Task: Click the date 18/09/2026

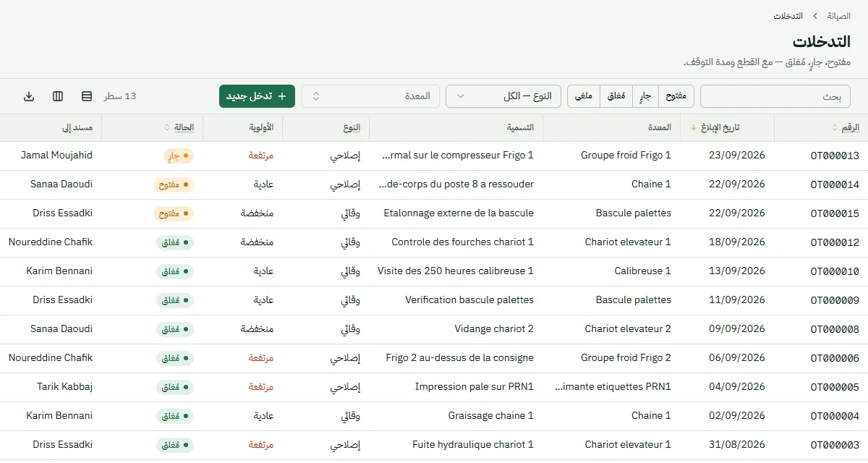Action: [x=736, y=242]
